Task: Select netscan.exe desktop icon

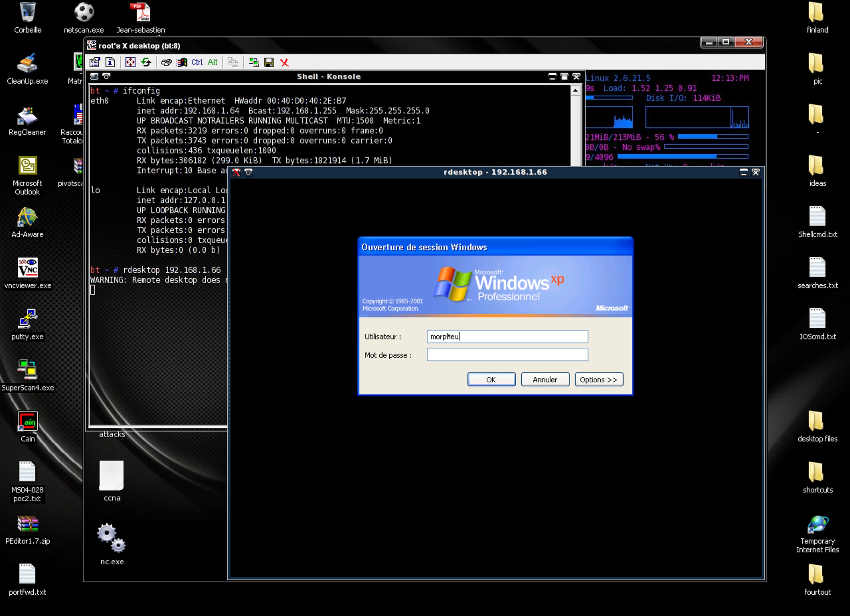Action: click(x=84, y=18)
